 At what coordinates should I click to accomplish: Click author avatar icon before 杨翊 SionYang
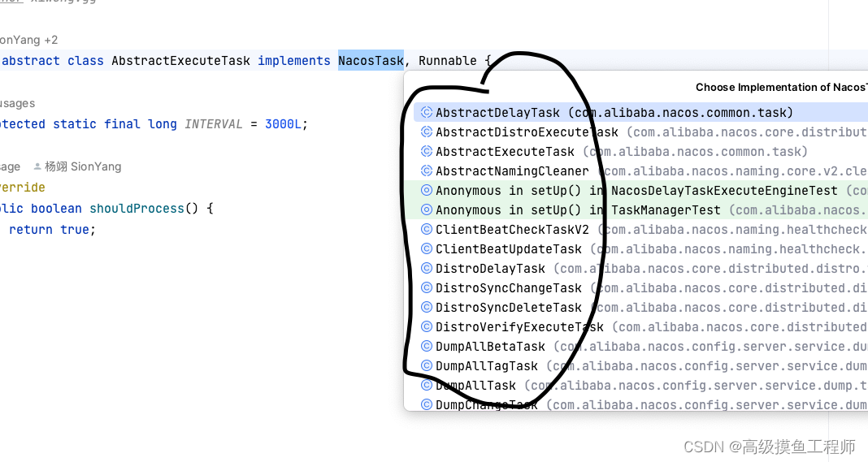tap(37, 166)
